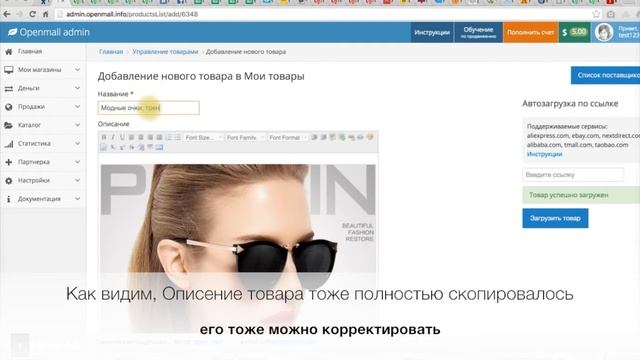640x360 pixels.
Task: Open Инструкции link under supported services
Action: tap(544, 154)
